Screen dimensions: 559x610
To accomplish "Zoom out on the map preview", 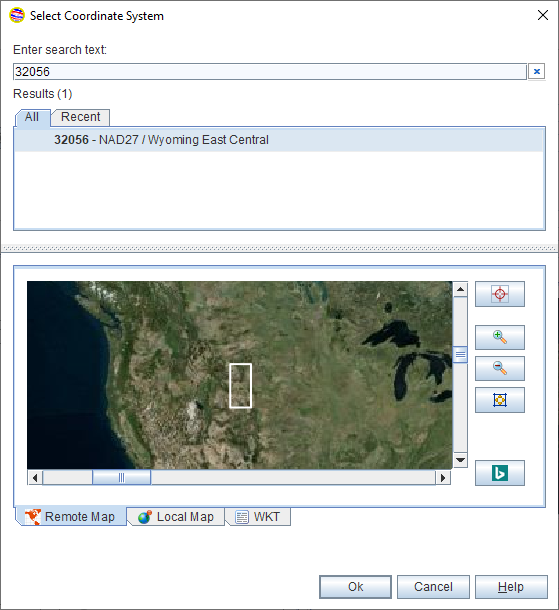I will click(499, 368).
